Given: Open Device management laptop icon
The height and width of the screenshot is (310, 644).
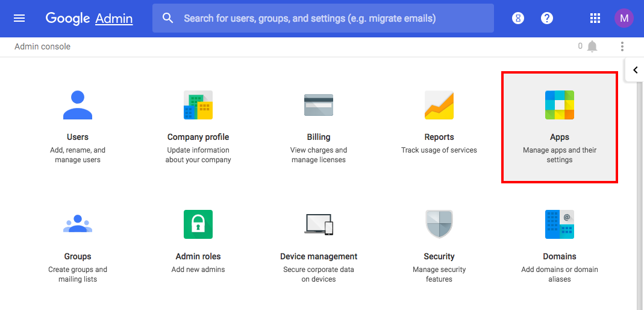Looking at the screenshot, I should pyautogui.click(x=319, y=224).
